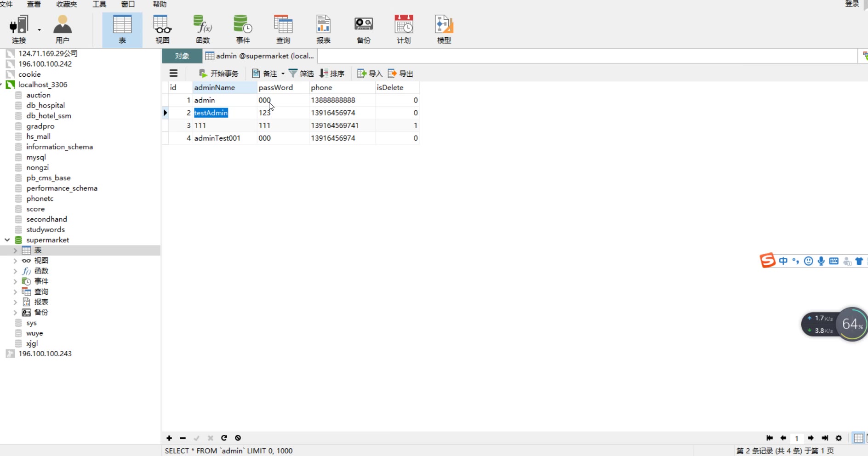
Task: Switch to admin @supermarket tab
Action: pos(260,56)
